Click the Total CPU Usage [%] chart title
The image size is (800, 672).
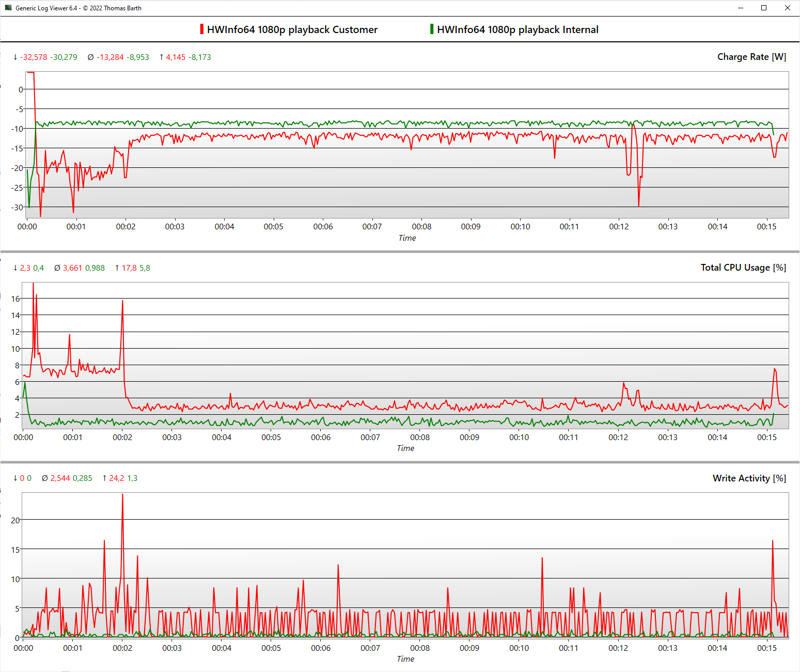tap(743, 268)
